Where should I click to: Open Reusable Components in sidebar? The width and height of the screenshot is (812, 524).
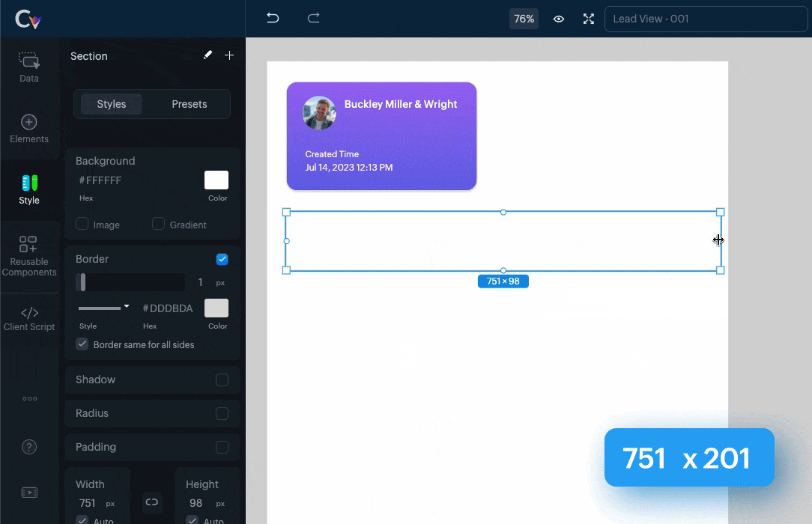[x=29, y=256]
